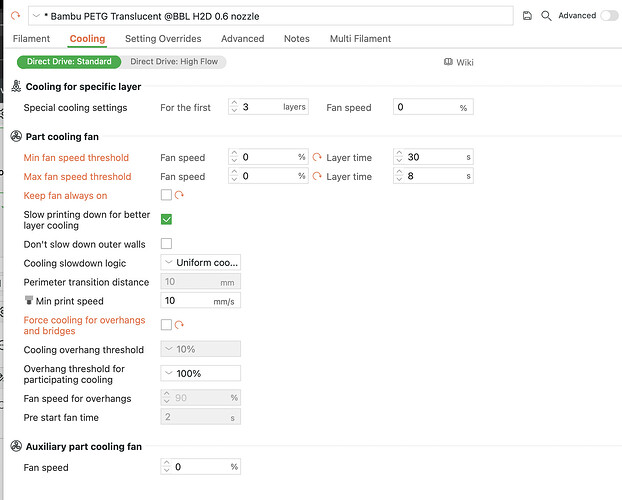Uncheck Slow printing down for better layer cooling
The width and height of the screenshot is (622, 500).
click(x=166, y=219)
